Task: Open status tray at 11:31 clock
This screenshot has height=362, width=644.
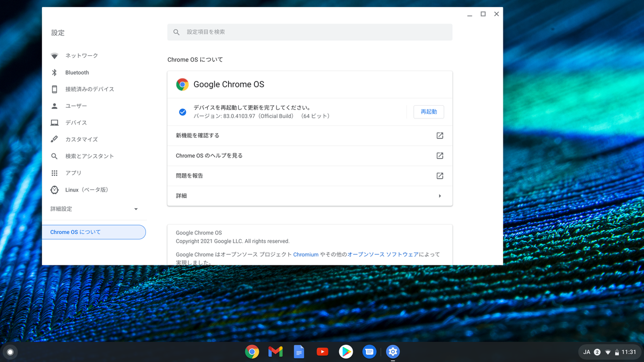Action: [x=629, y=352]
